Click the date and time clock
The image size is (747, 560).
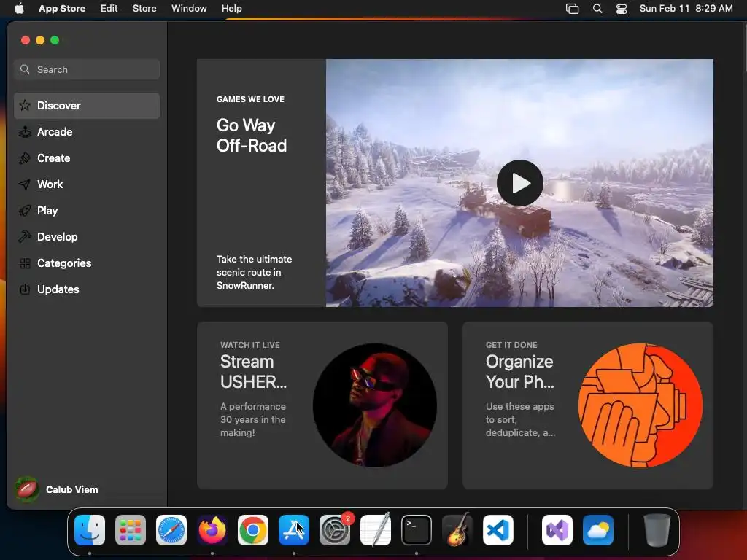click(x=686, y=8)
